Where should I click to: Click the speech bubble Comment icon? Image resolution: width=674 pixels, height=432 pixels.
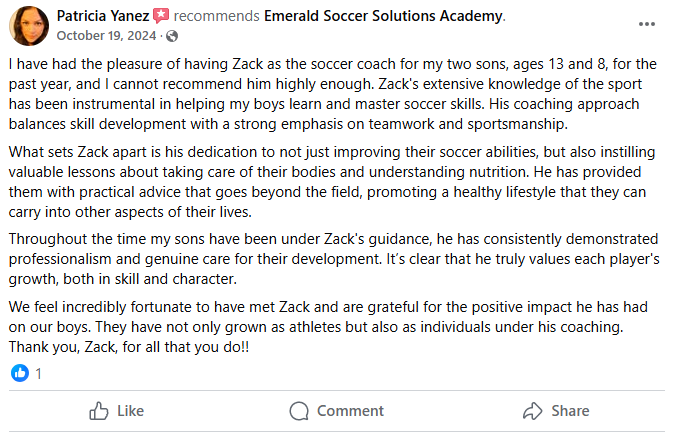coord(299,411)
